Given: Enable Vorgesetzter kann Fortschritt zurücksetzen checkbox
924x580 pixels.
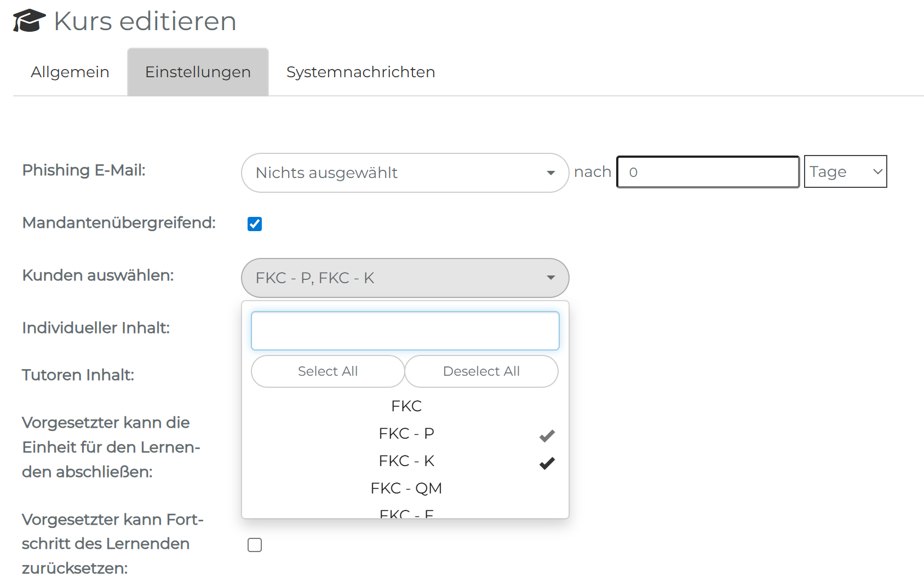Looking at the screenshot, I should (255, 545).
